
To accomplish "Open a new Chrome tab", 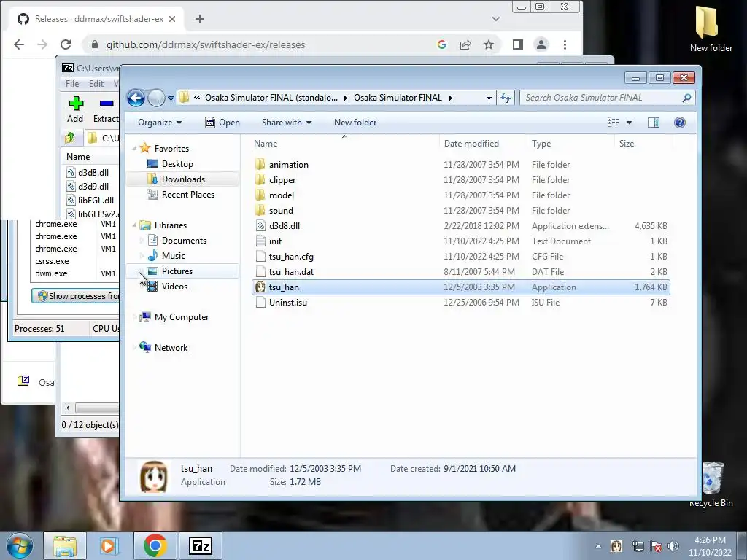I will (x=200, y=19).
